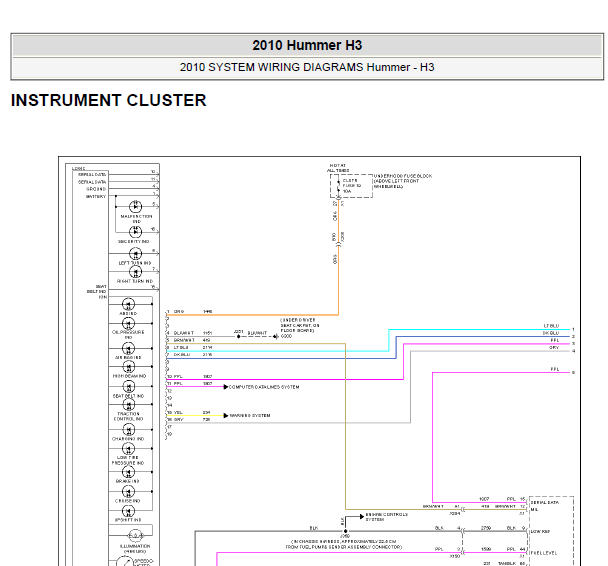Click the 'TAN/BLK' wire label at the bottom
The height and width of the screenshot is (566, 608).
(x=507, y=563)
